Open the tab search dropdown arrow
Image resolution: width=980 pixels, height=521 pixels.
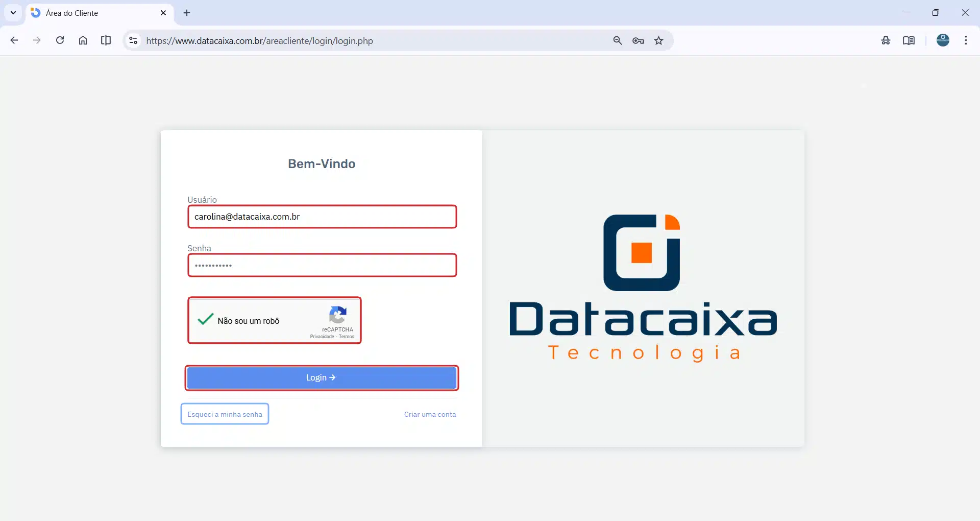[x=13, y=13]
